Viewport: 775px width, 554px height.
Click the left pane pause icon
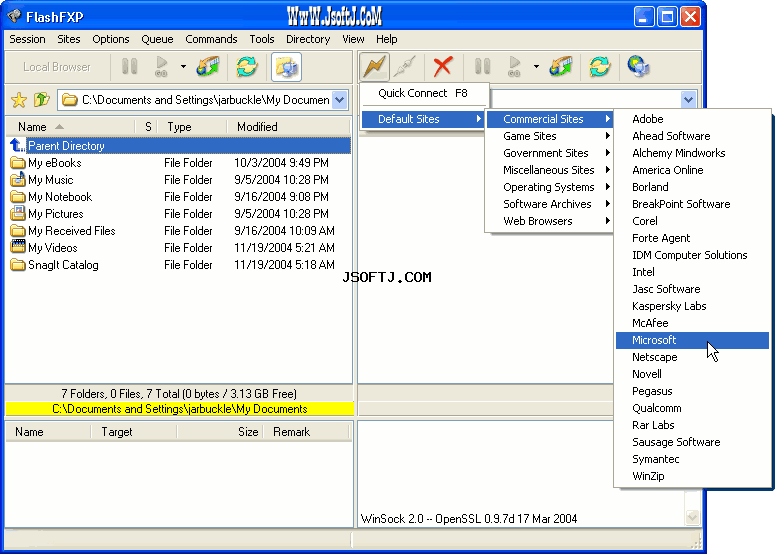(x=129, y=67)
